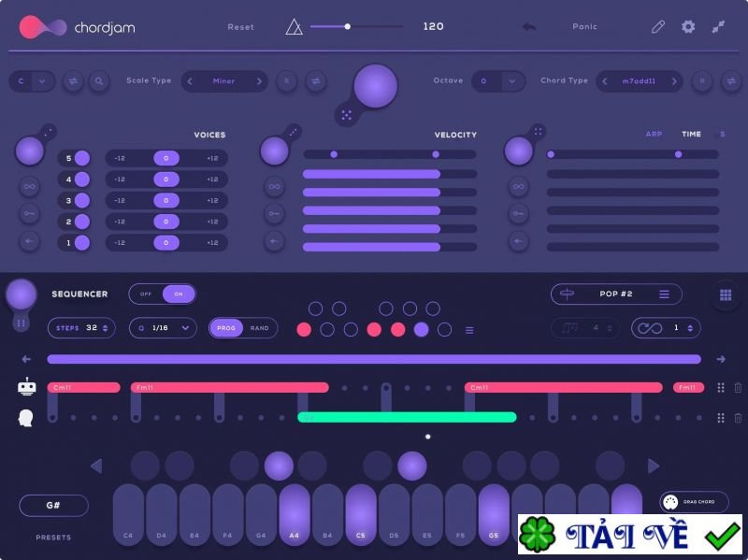The image size is (748, 560).
Task: Switch to the TIME tab
Action: 691,135
